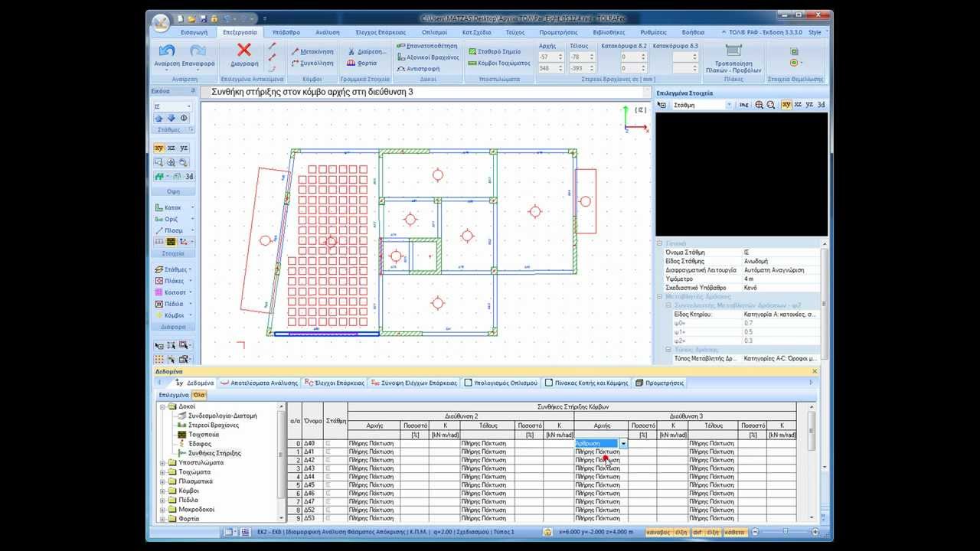Select the xz view in left panel
The image size is (980, 551).
click(171, 148)
